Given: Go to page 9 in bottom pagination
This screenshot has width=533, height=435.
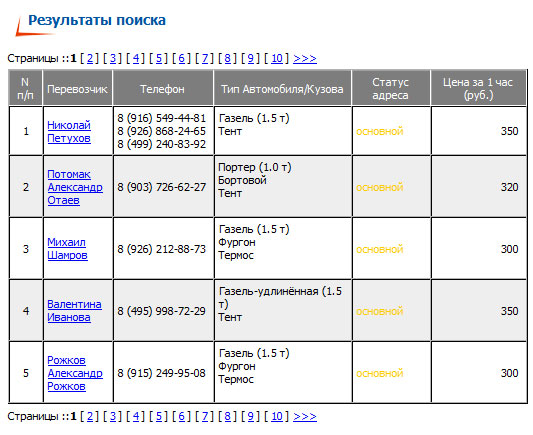Looking at the screenshot, I should 251,416.
